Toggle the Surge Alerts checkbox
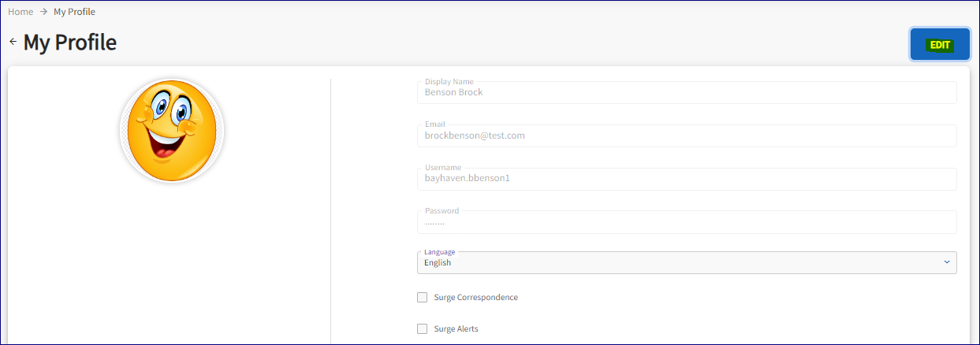The height and width of the screenshot is (345, 980). (x=423, y=328)
